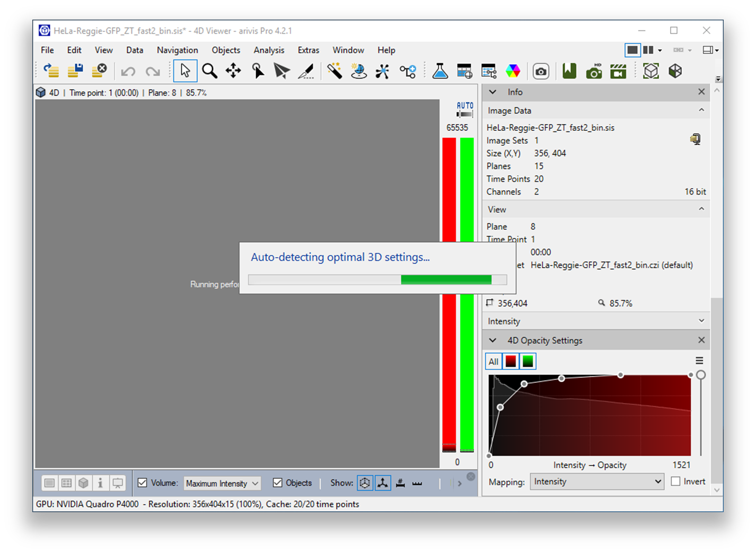756x554 pixels.
Task: Open the Maximum Intensity rendering dropdown
Action: click(222, 483)
